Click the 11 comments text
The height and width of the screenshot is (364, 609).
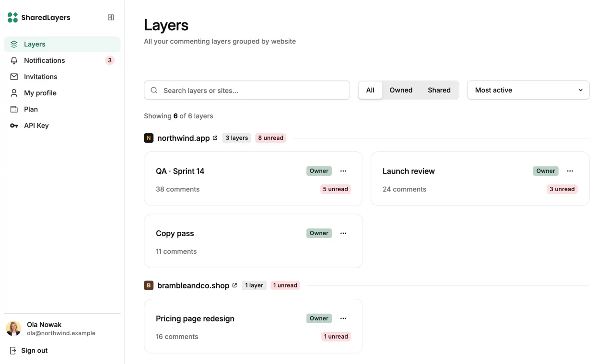pyautogui.click(x=176, y=251)
